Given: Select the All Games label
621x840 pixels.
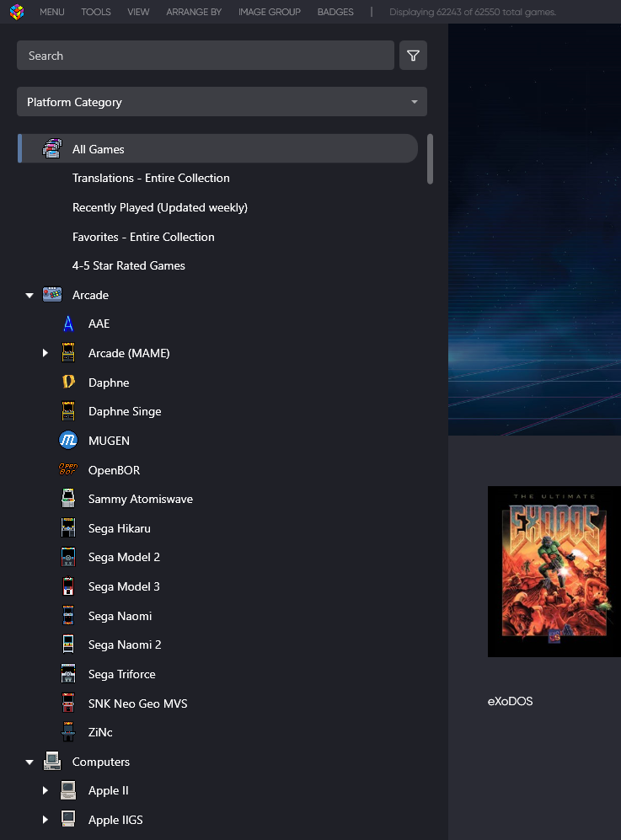Looking at the screenshot, I should pyautogui.click(x=98, y=149).
